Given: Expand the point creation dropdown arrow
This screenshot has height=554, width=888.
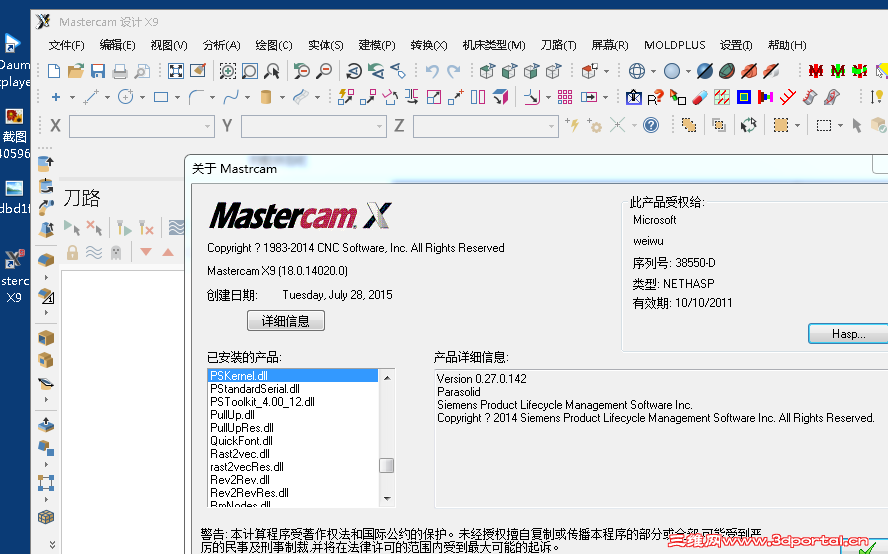Looking at the screenshot, I should tap(72, 97).
